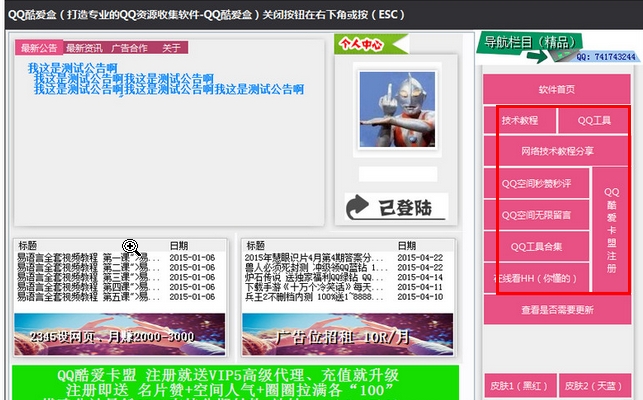
Task: Click the empty username field under avatar
Action: (x=398, y=174)
